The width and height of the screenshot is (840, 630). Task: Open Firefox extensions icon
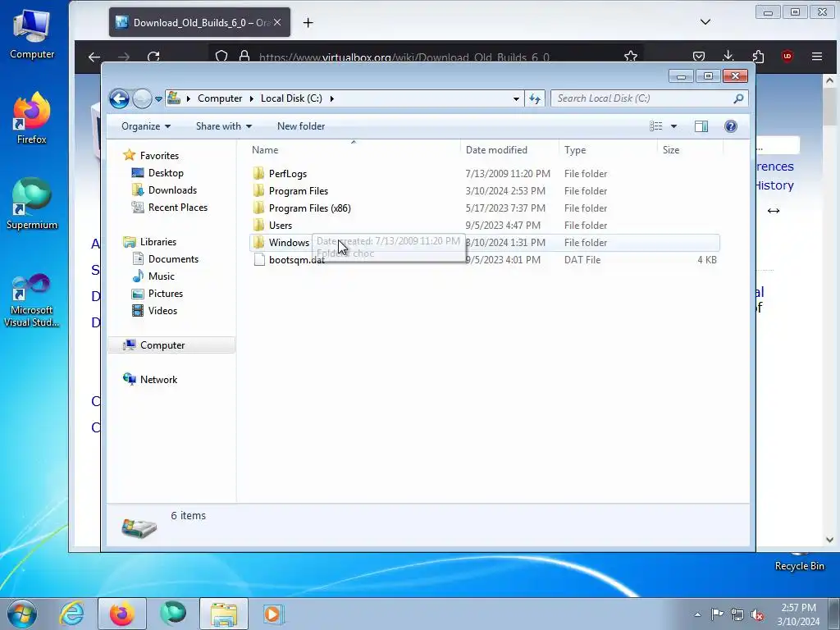tap(758, 57)
